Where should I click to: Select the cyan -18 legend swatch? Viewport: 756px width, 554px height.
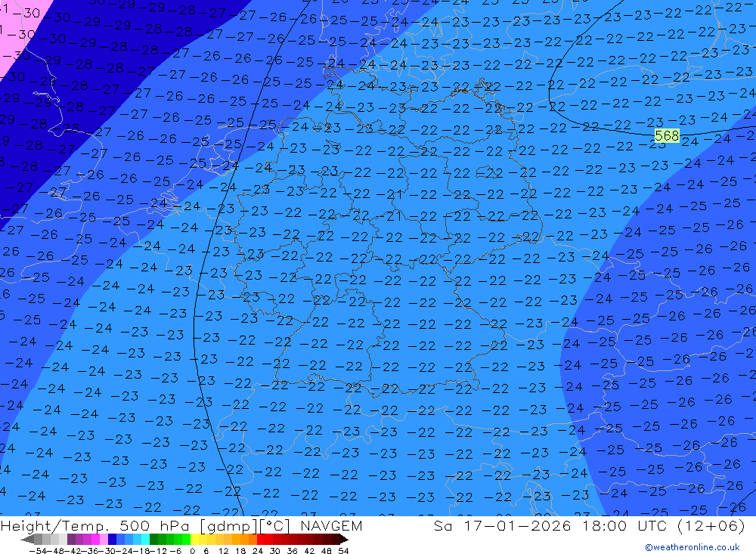pos(146,539)
